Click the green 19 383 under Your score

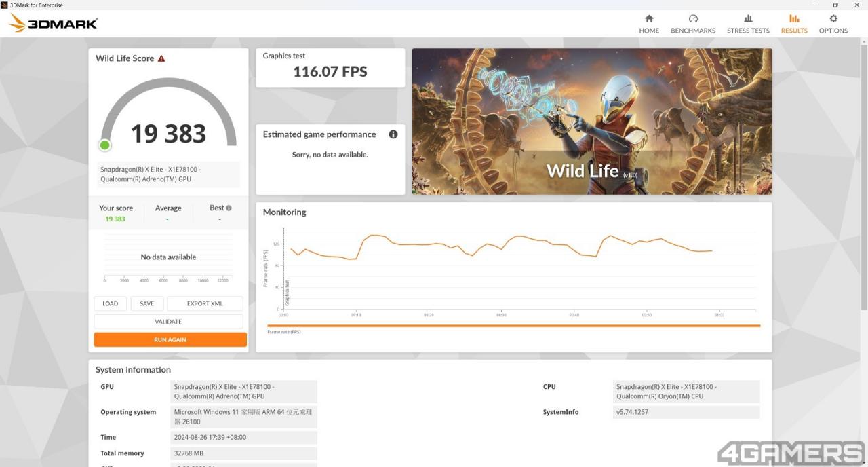click(x=115, y=219)
